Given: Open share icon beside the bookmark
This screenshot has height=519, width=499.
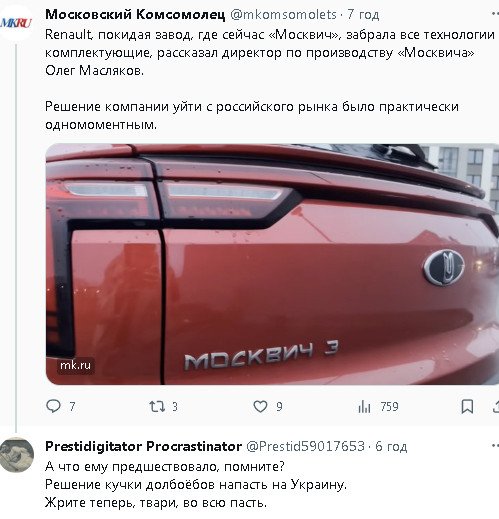Looking at the screenshot, I should click(496, 407).
